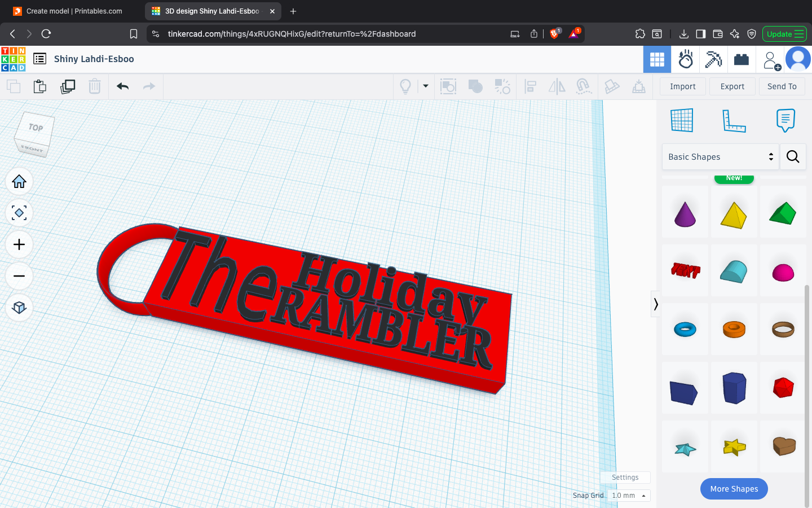This screenshot has width=812, height=508.
Task: Open the Workplane tool
Action: (682, 120)
